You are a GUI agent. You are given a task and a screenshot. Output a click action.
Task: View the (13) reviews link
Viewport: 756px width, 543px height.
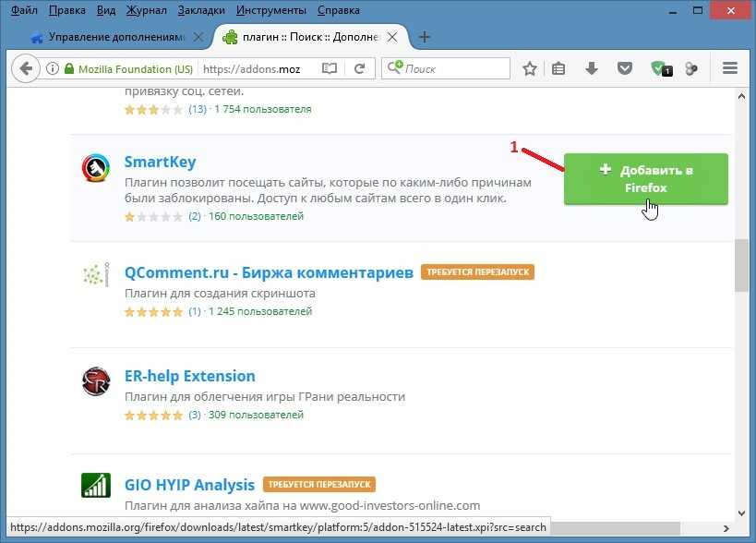tap(198, 109)
